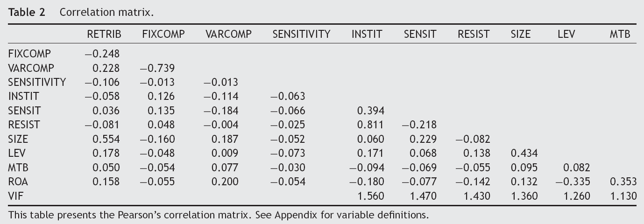Screen dimensions: 644x224
Task: Click the value −0.739 in VARCOMP row
Action: [157, 68]
